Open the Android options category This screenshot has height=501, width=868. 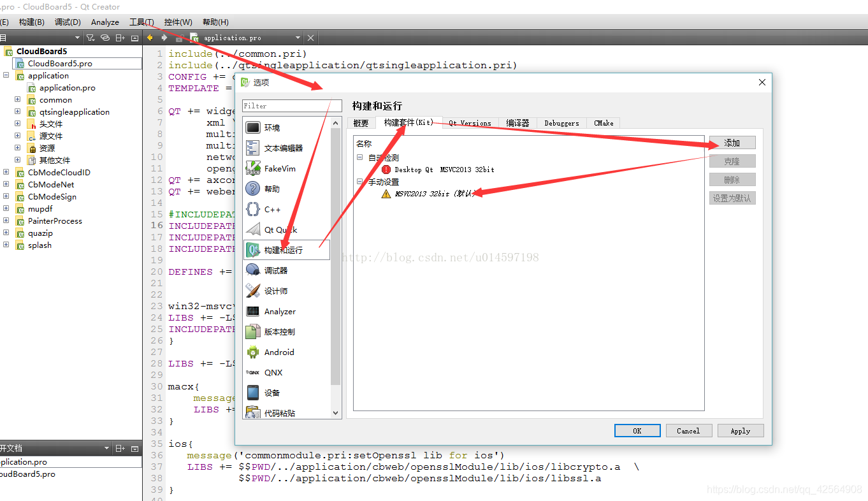[287, 352]
